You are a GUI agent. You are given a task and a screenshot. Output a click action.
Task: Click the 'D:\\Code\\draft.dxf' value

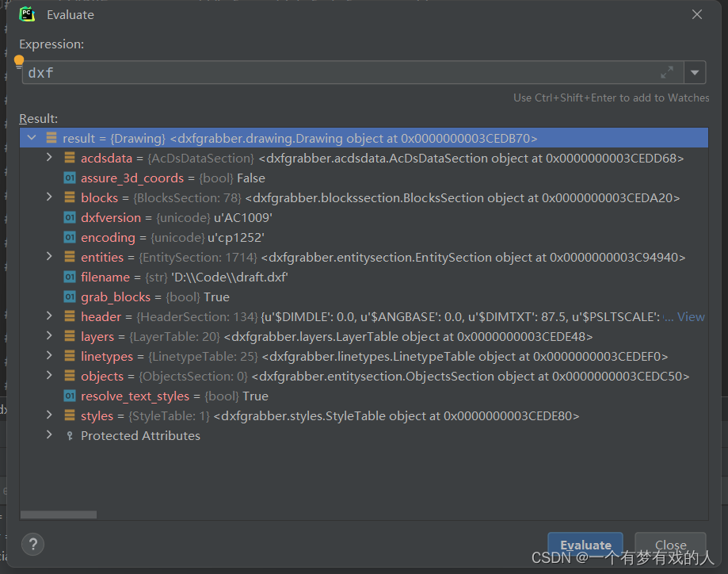[x=230, y=277]
